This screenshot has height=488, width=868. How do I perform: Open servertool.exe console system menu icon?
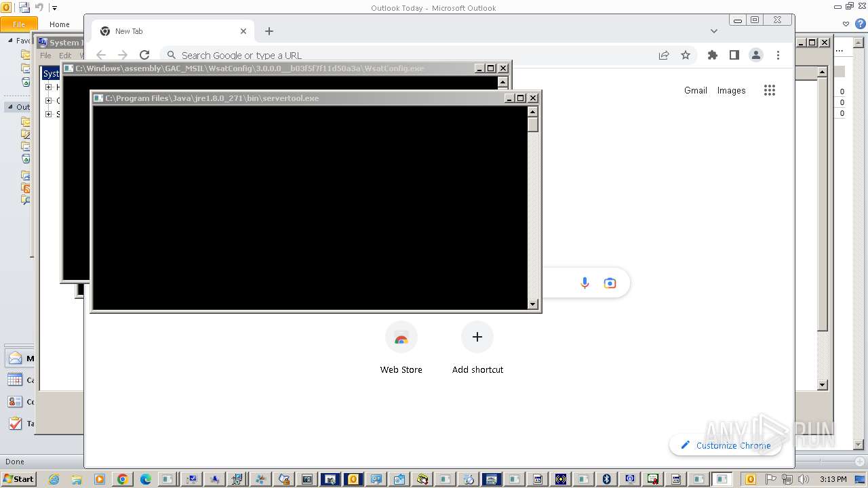pyautogui.click(x=98, y=98)
